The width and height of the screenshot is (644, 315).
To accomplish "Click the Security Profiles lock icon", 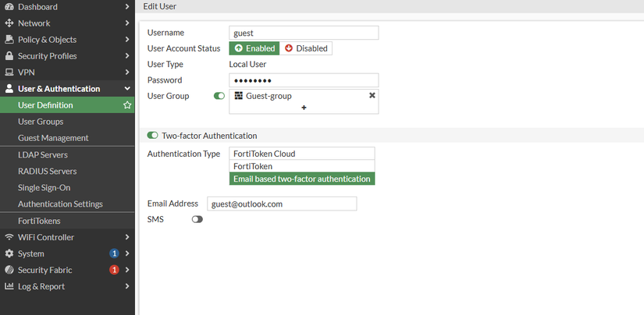I will [9, 56].
